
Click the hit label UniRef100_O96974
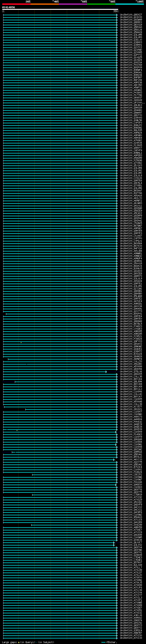(131, 620)
